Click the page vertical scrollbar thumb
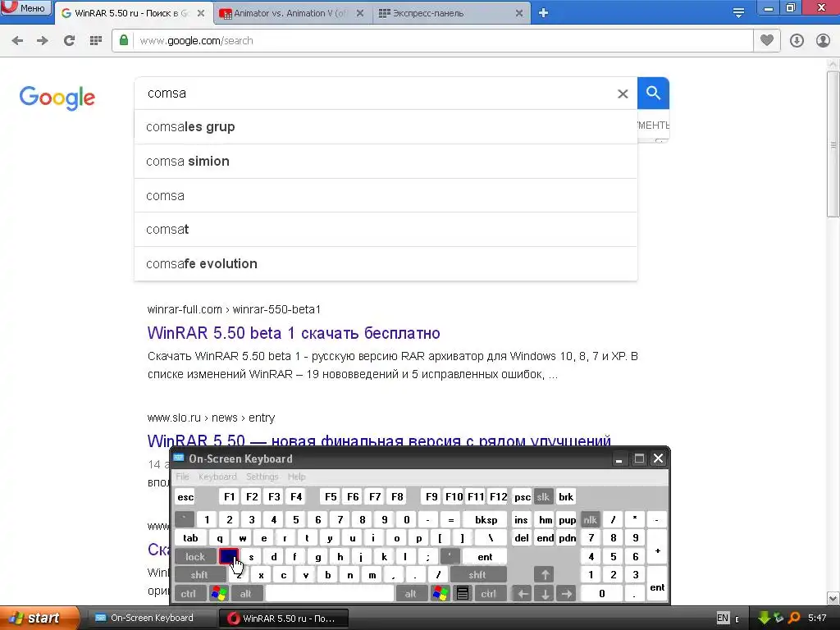Image resolution: width=840 pixels, height=630 pixels. pos(833,144)
